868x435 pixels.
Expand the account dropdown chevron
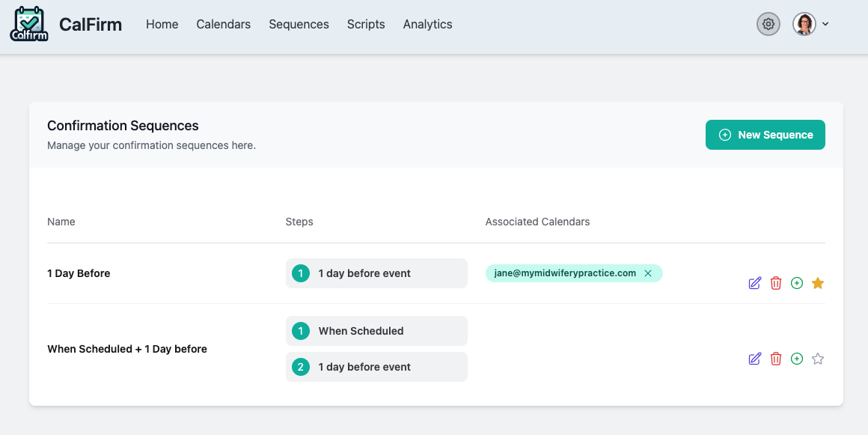click(x=825, y=24)
